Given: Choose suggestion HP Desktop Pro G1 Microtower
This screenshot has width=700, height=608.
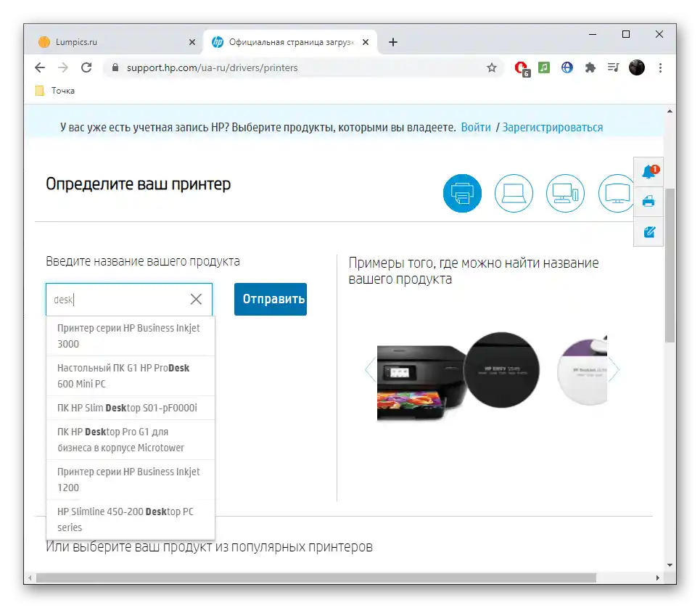Looking at the screenshot, I should [131, 440].
